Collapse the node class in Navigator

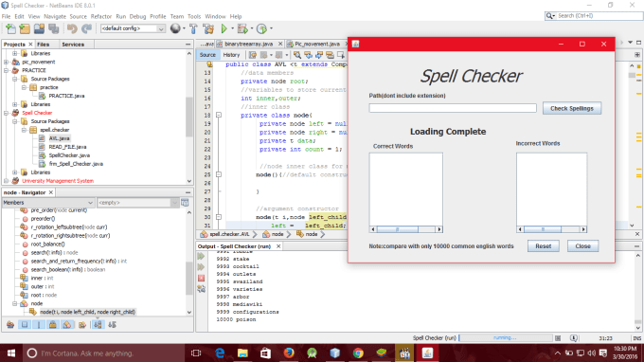coord(15,303)
